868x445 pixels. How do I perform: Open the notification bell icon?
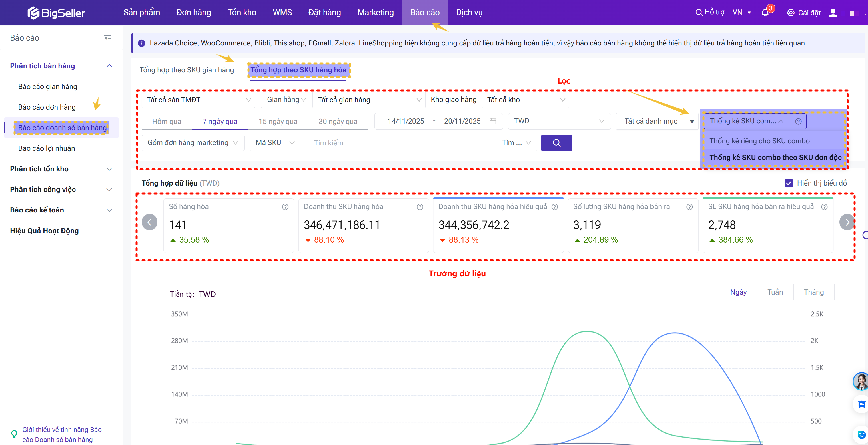765,13
